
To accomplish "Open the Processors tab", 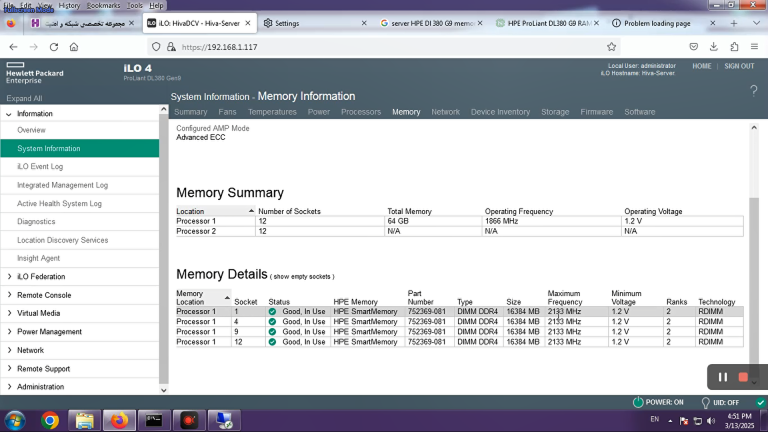I will click(x=361, y=112).
